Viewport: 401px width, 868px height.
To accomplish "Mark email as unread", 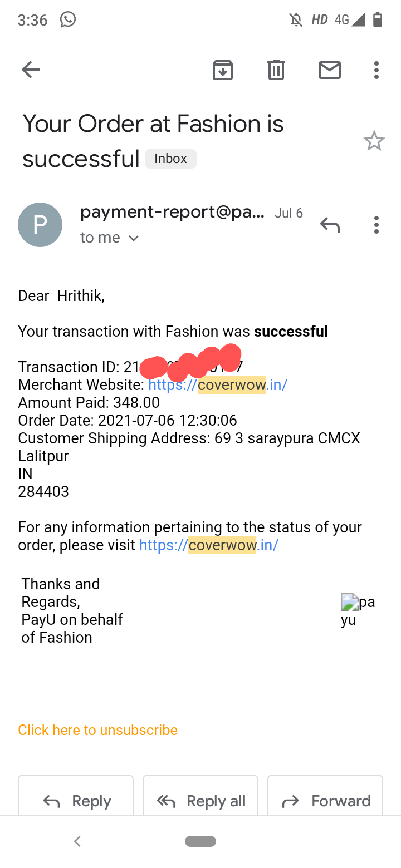I will click(x=330, y=70).
